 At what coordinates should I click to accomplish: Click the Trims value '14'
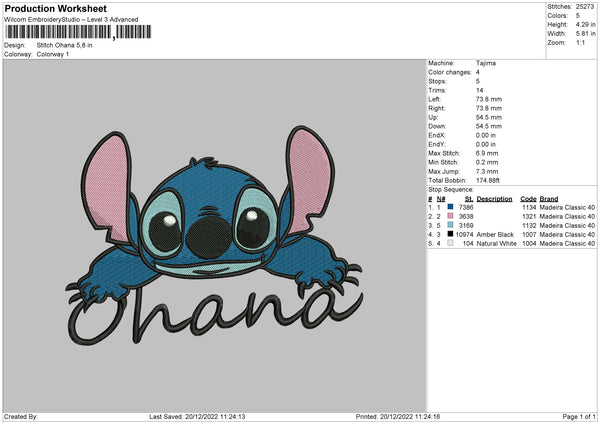point(479,90)
